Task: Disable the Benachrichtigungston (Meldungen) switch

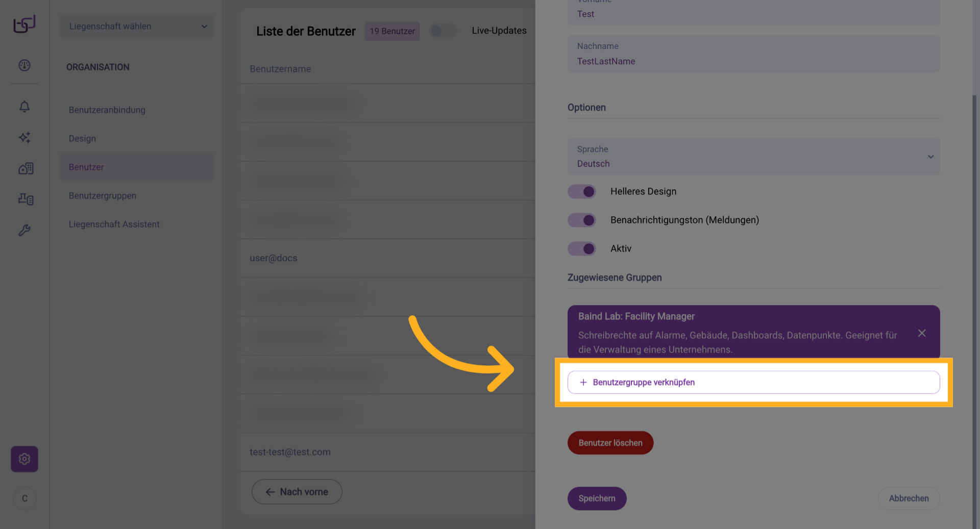Action: [582, 220]
